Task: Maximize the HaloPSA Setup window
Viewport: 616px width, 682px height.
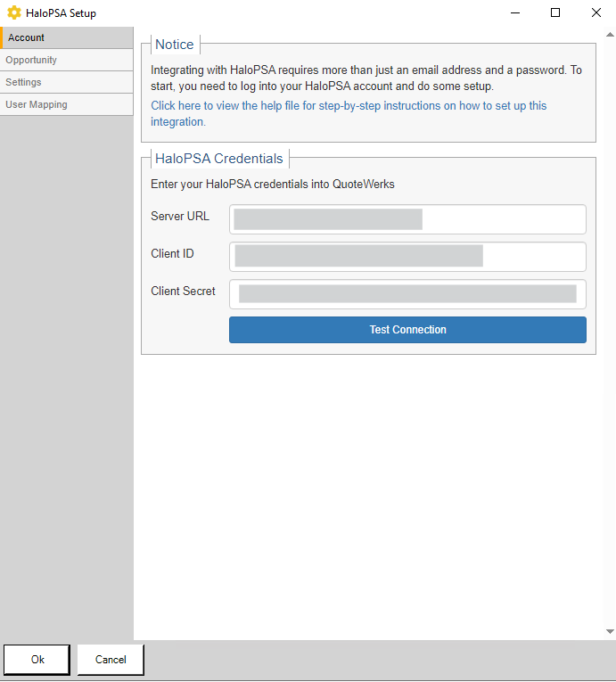Action: [555, 12]
